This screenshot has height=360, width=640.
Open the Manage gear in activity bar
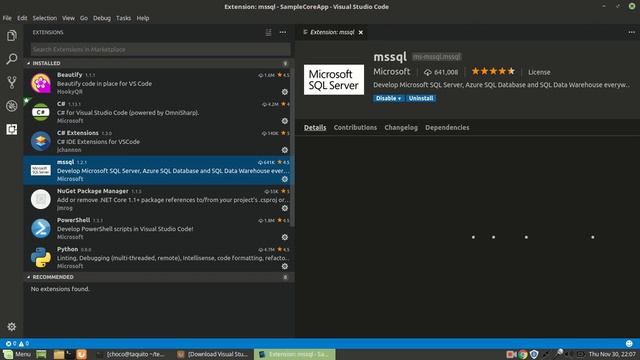(11, 327)
